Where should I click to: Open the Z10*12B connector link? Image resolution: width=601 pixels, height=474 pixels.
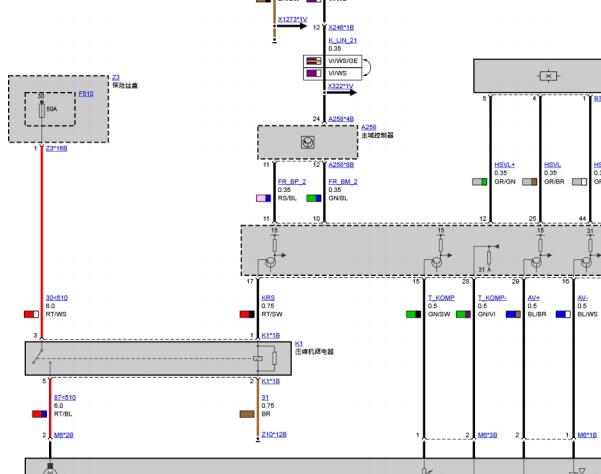(x=274, y=434)
